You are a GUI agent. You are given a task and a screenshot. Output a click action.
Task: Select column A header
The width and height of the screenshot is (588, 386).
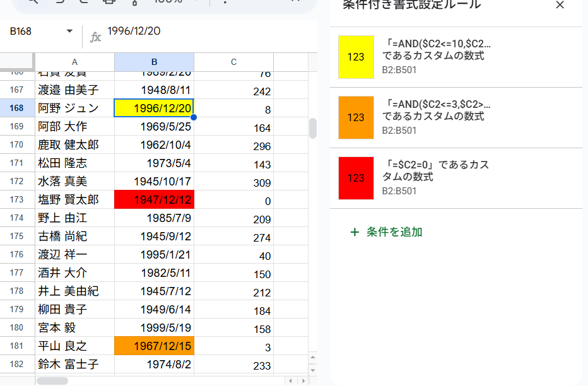[x=74, y=62]
